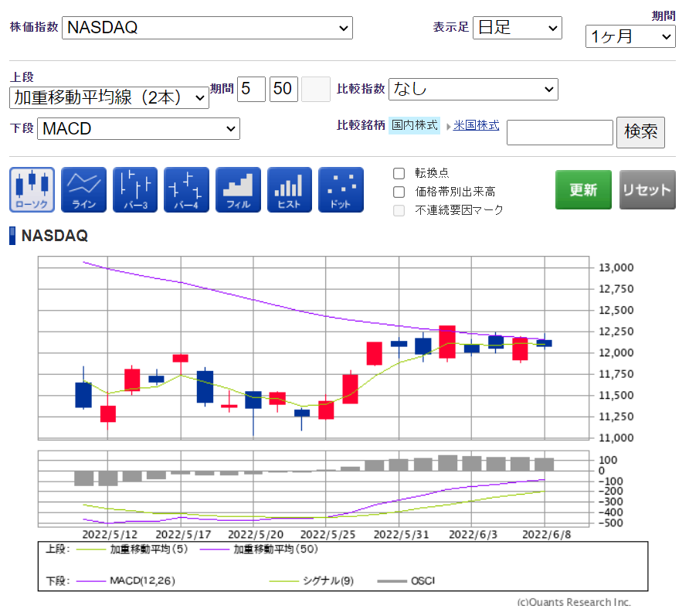This screenshot has height=616, width=689.
Task: Open the 株価指数 NASDAQ dropdown
Action: click(x=207, y=28)
